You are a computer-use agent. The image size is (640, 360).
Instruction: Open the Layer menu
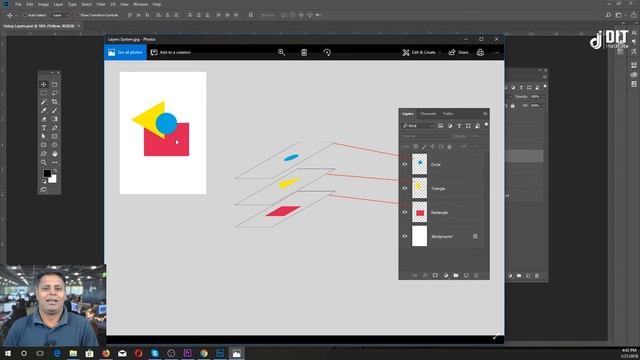[58, 4]
